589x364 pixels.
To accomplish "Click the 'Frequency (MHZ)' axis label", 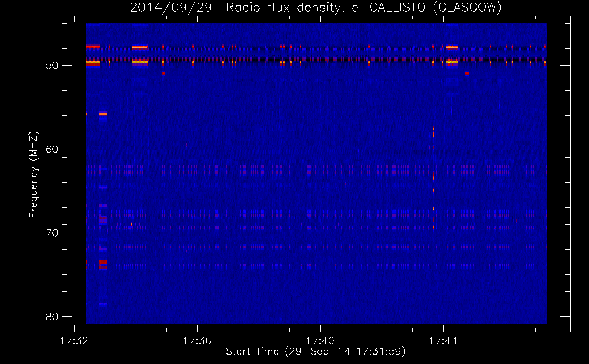I will pos(33,175).
